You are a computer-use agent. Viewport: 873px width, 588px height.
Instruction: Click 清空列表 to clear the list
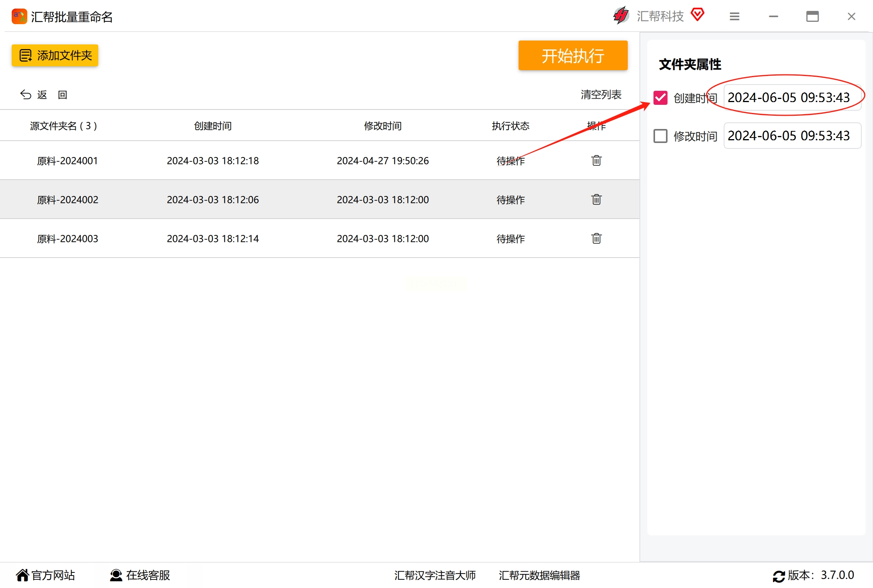click(600, 95)
